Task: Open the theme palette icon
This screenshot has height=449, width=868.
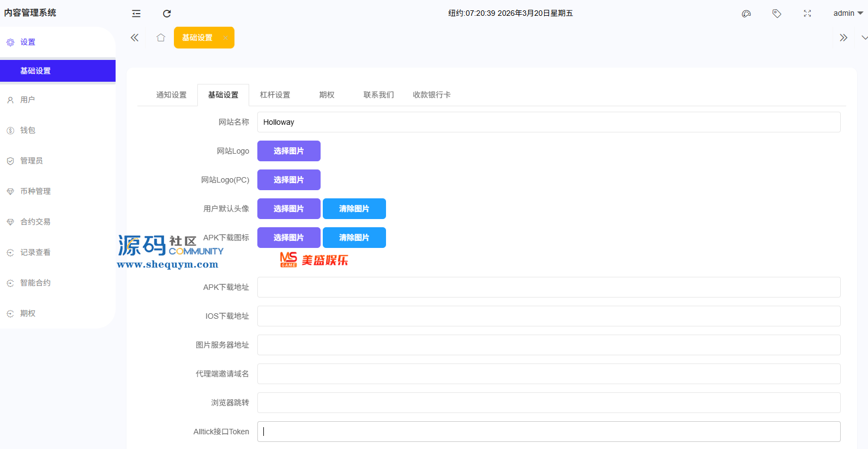Action: coord(746,14)
